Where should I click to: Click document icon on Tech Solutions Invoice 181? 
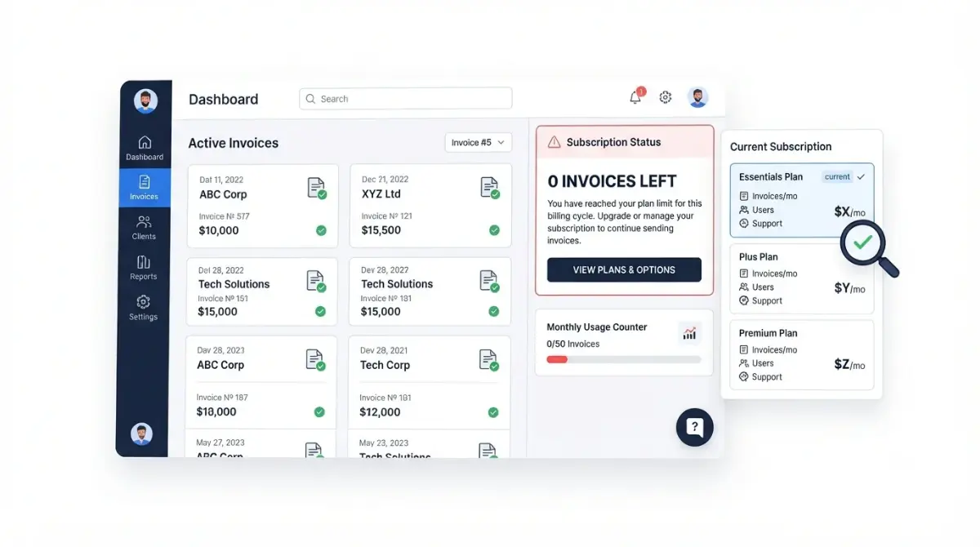(488, 281)
